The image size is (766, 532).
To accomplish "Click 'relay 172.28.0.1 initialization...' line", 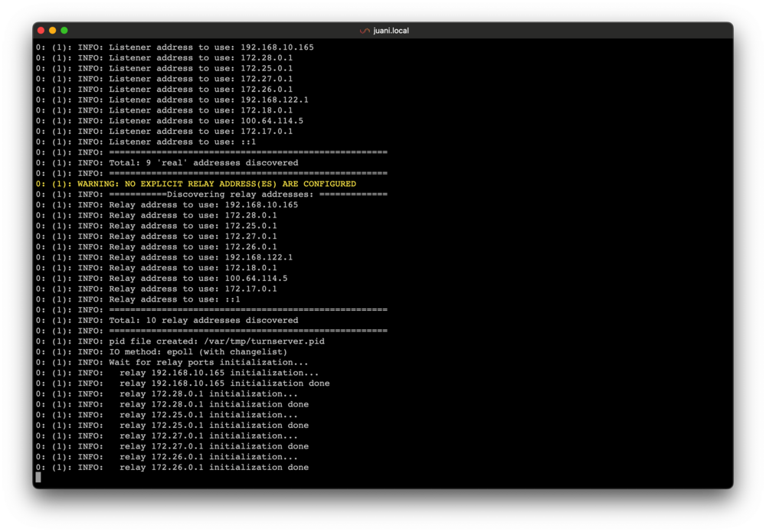I will click(208, 394).
